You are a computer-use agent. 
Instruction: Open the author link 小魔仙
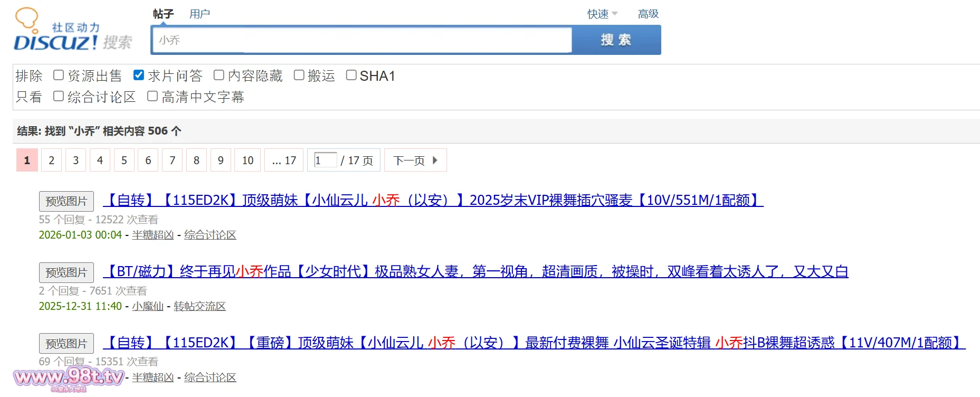tap(148, 306)
